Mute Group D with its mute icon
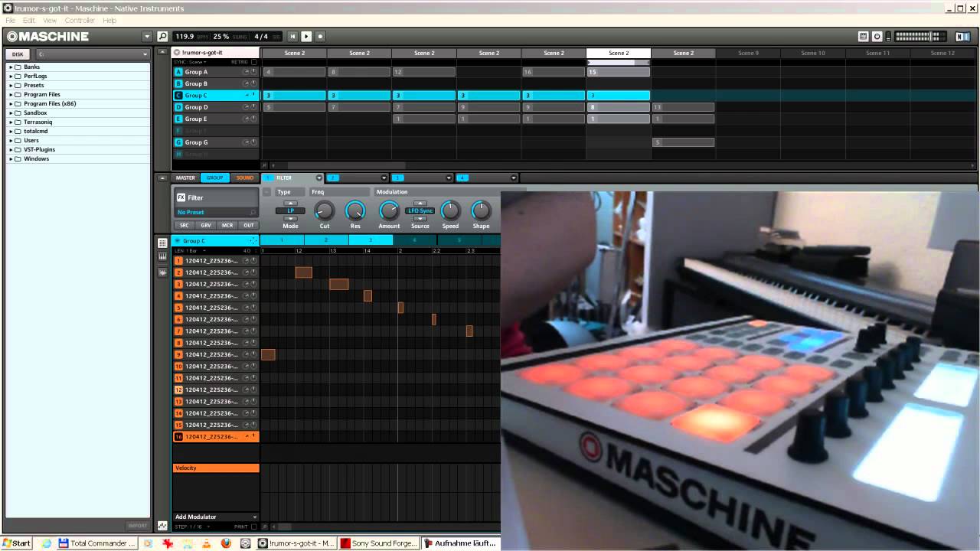The height and width of the screenshot is (551, 980). click(247, 107)
